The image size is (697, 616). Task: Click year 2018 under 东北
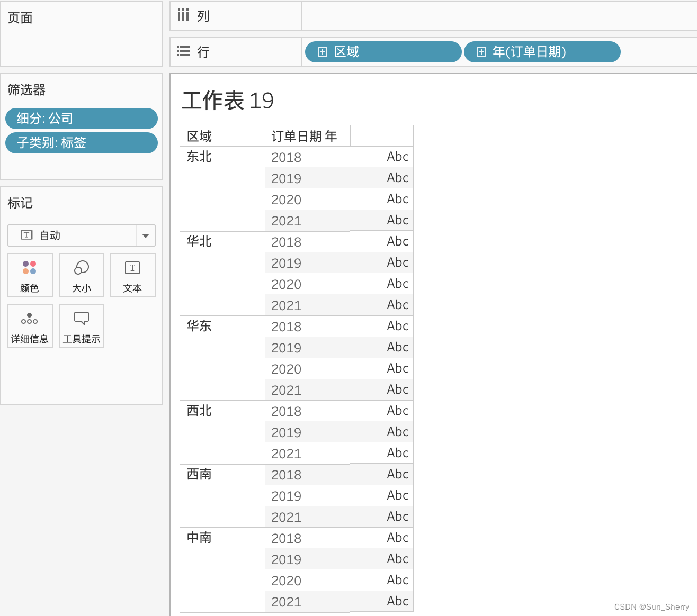[287, 157]
